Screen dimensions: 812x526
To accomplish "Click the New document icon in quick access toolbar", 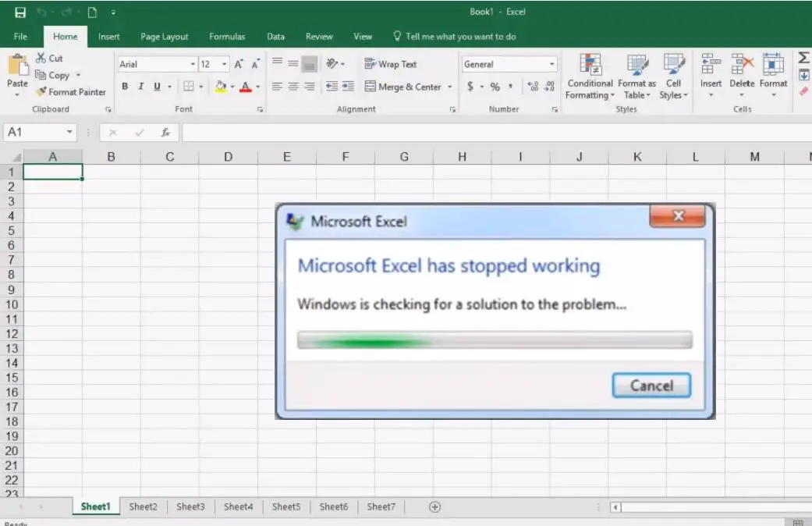I will (92, 12).
